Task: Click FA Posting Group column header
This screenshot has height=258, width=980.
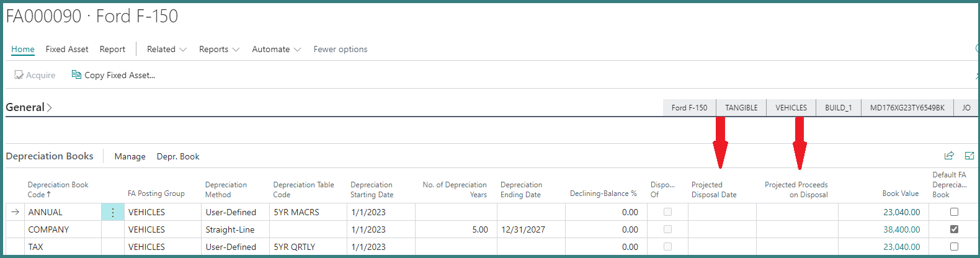Action: coord(156,193)
